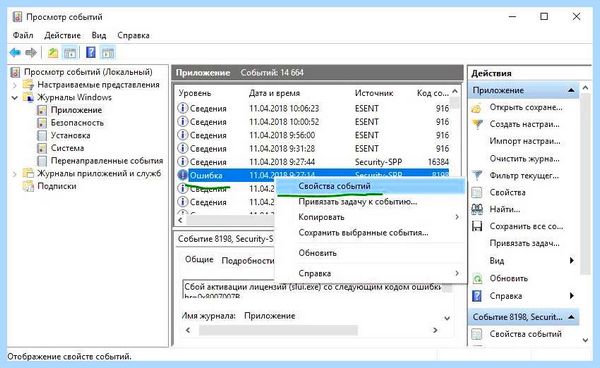The image size is (600, 368).
Task: Choose Сохранить выбранные события in context menu
Action: pos(370,233)
